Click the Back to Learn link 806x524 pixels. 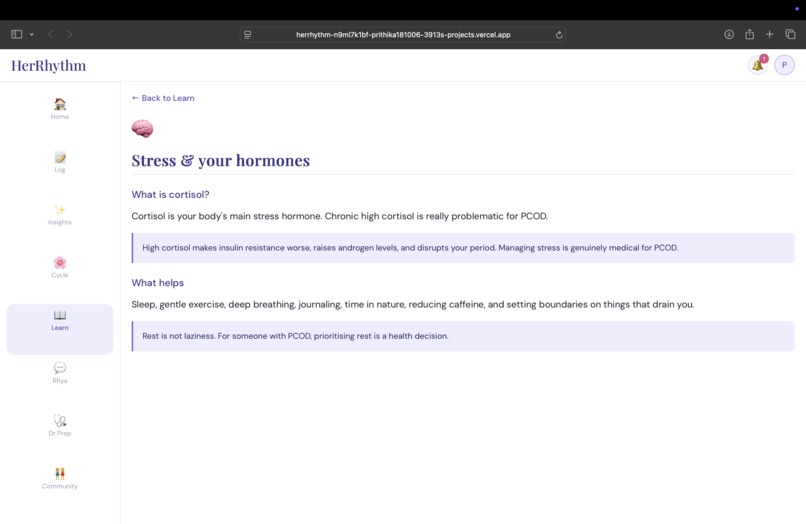point(163,98)
